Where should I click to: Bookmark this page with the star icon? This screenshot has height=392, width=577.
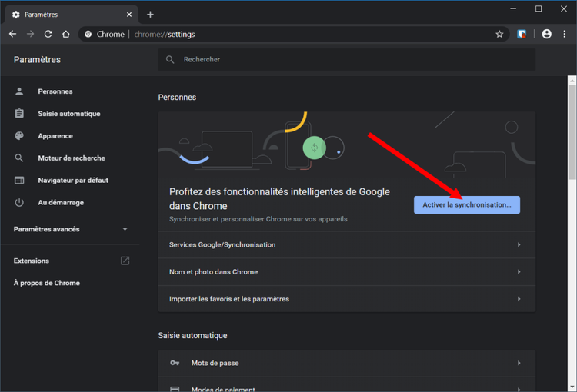click(x=499, y=35)
